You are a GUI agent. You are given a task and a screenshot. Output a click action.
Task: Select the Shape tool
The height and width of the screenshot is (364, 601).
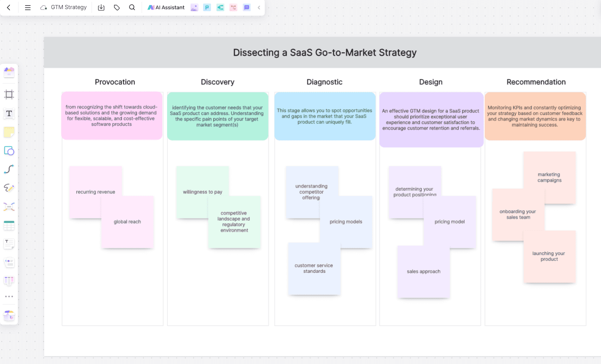pyautogui.click(x=9, y=151)
